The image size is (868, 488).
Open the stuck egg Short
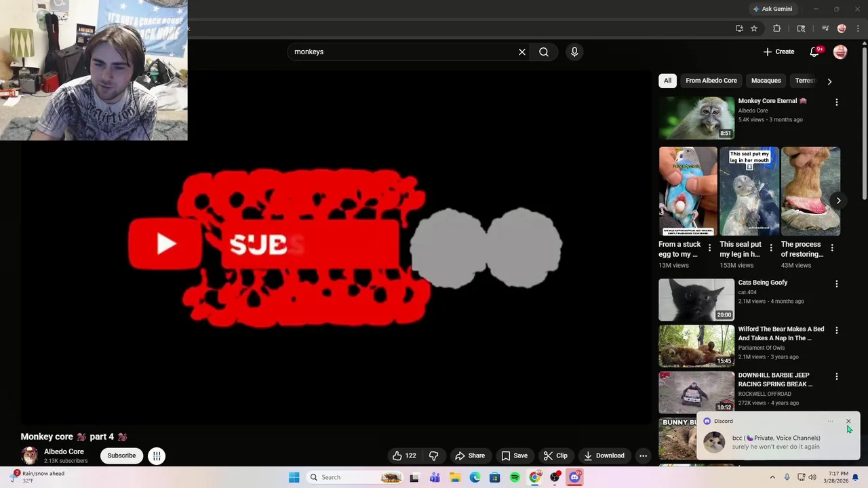point(688,191)
